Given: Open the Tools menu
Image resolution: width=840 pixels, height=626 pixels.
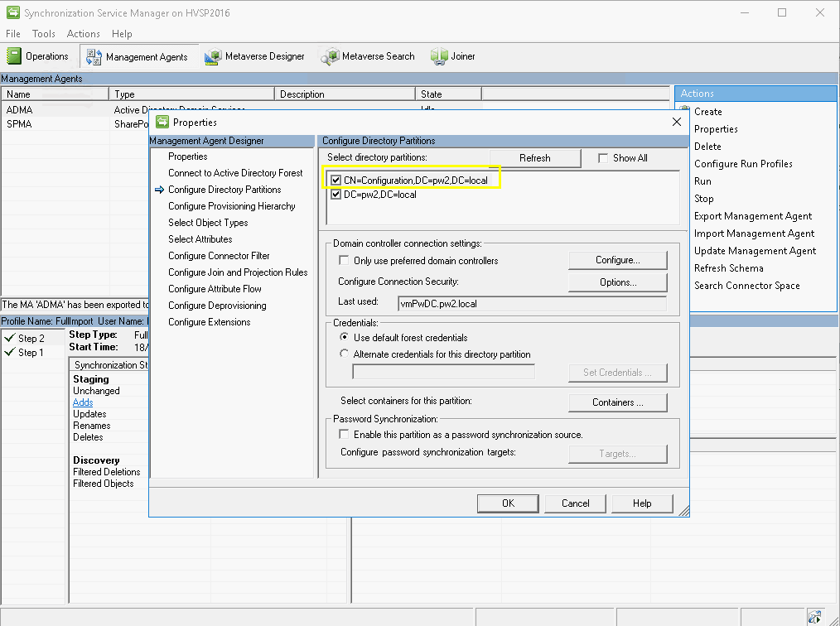Looking at the screenshot, I should coord(43,34).
